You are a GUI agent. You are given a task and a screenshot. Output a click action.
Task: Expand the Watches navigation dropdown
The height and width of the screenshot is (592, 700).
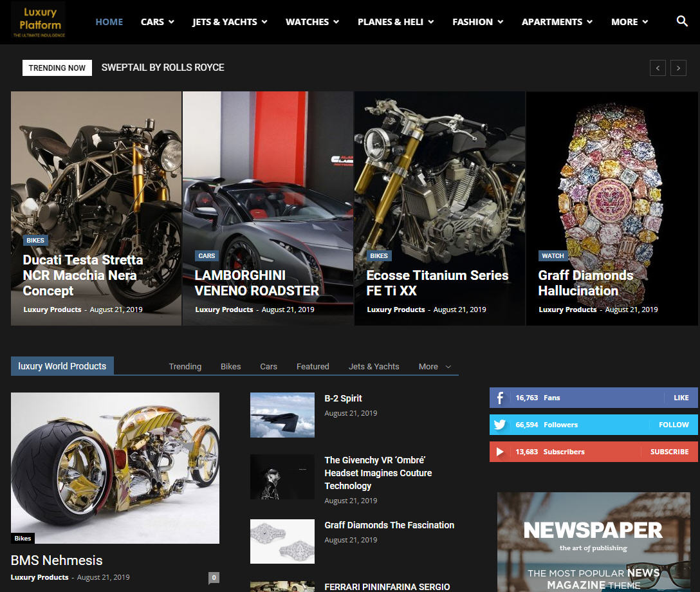[312, 22]
